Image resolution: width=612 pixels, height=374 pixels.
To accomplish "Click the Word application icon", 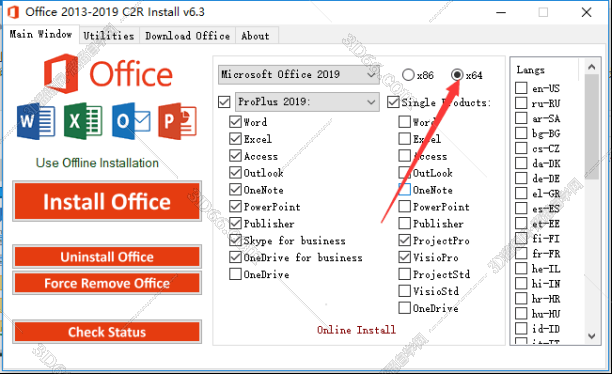I will [x=36, y=121].
